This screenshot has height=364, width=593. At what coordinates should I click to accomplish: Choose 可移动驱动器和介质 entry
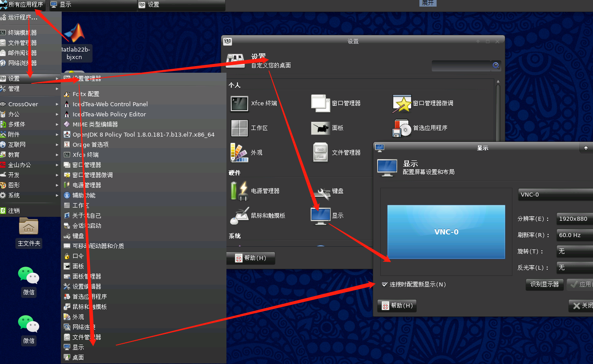[144, 246]
